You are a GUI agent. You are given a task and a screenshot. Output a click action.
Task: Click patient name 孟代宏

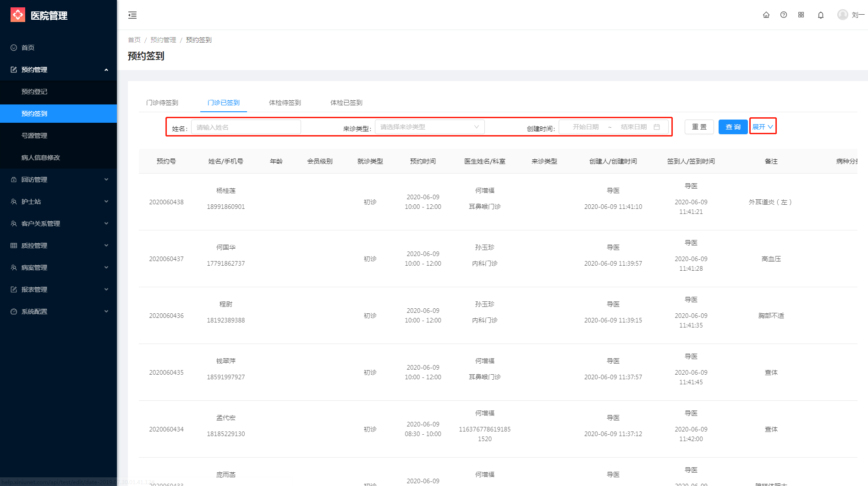tap(226, 418)
